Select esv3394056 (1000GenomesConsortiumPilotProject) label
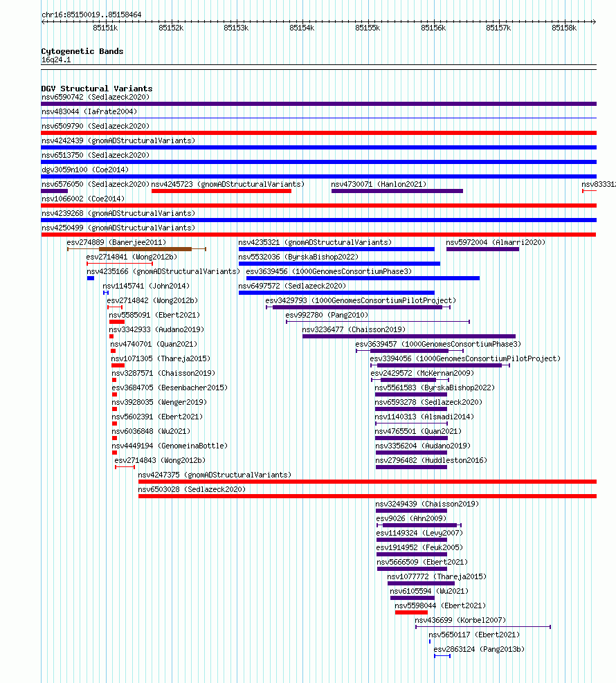 click(x=465, y=358)
